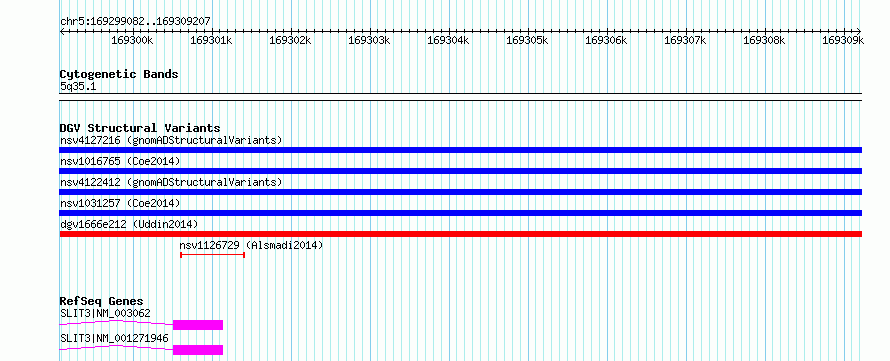The height and width of the screenshot is (361, 890).
Task: Click the chr5:169299082..169309207 region label
Action: tap(135, 22)
